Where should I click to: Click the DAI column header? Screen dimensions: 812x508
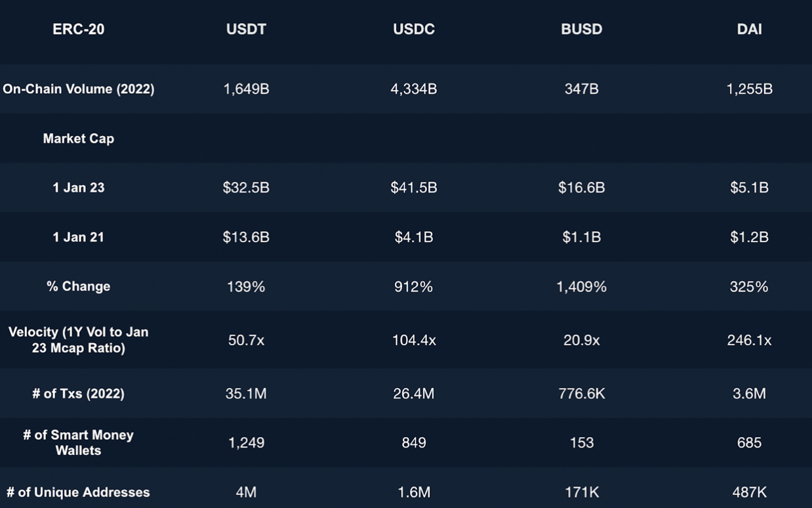(x=749, y=30)
